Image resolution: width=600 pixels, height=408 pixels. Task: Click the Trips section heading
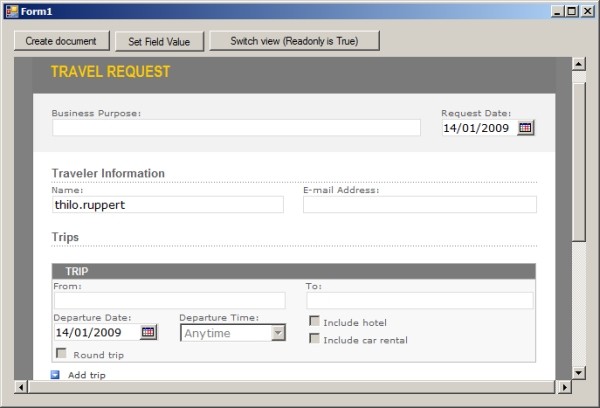click(65, 237)
